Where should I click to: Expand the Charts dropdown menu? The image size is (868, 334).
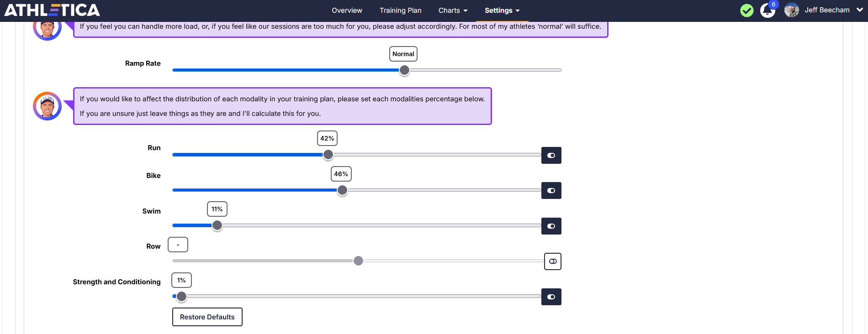[x=453, y=10]
